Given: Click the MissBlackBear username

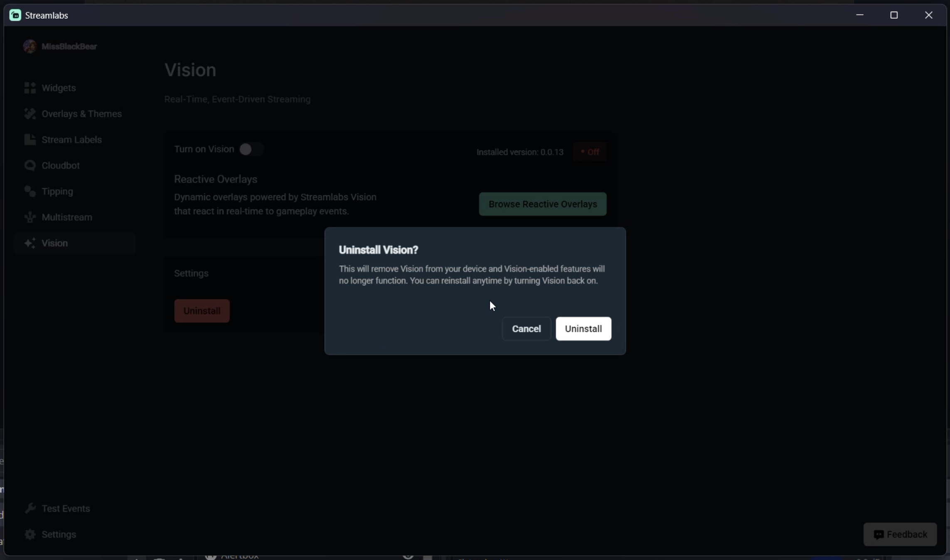Looking at the screenshot, I should point(69,47).
